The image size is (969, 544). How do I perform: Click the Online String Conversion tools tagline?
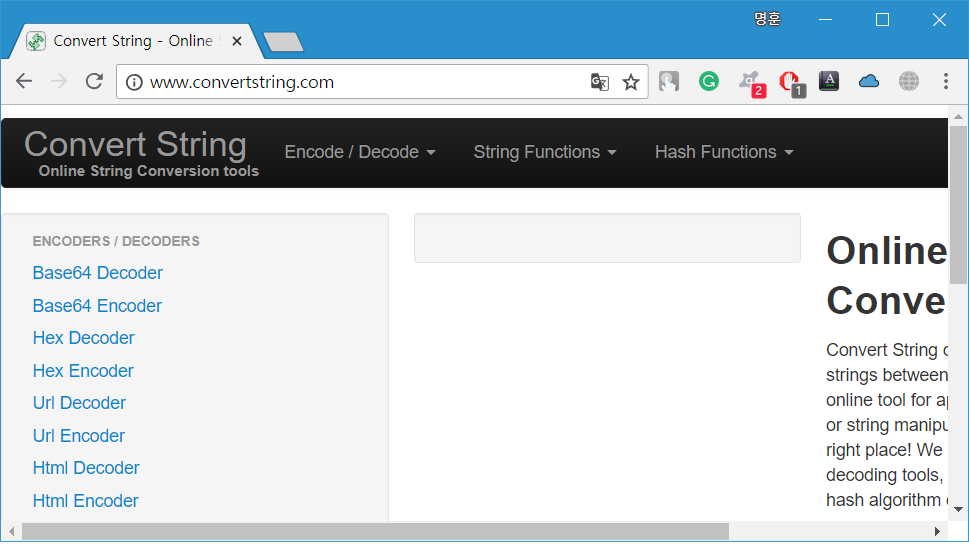(148, 171)
